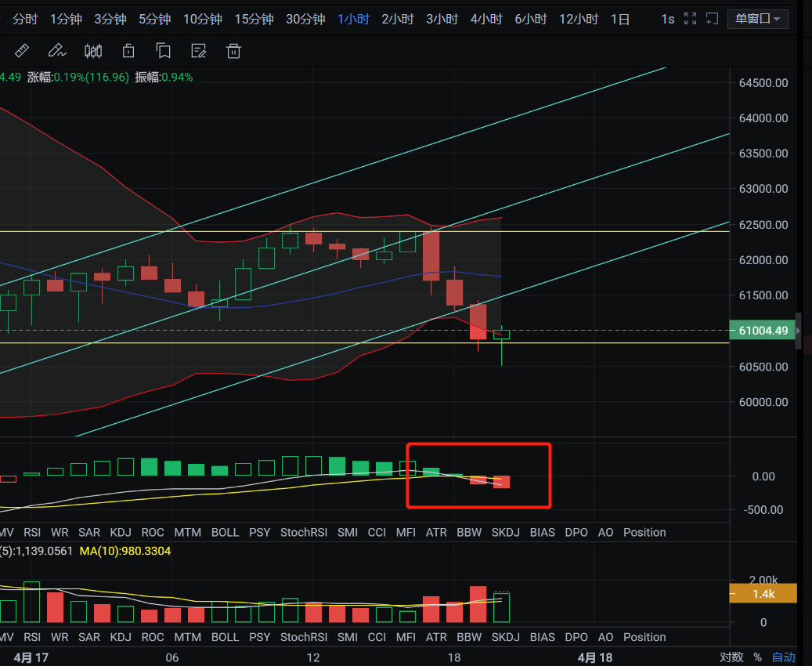Open the saved bookmarks icon
Viewport: 812px width, 666px height.
pos(164,51)
